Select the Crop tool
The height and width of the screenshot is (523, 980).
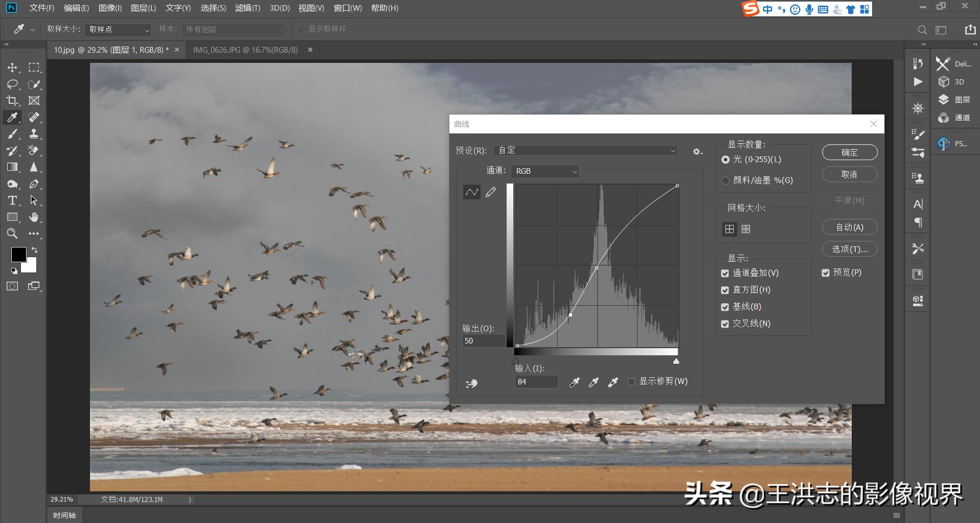(x=12, y=100)
